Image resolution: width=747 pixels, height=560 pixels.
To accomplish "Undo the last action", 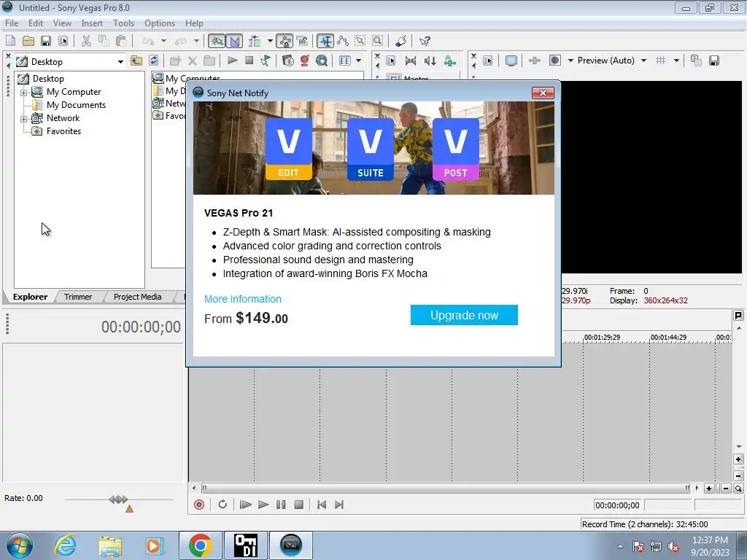I will pyautogui.click(x=148, y=41).
